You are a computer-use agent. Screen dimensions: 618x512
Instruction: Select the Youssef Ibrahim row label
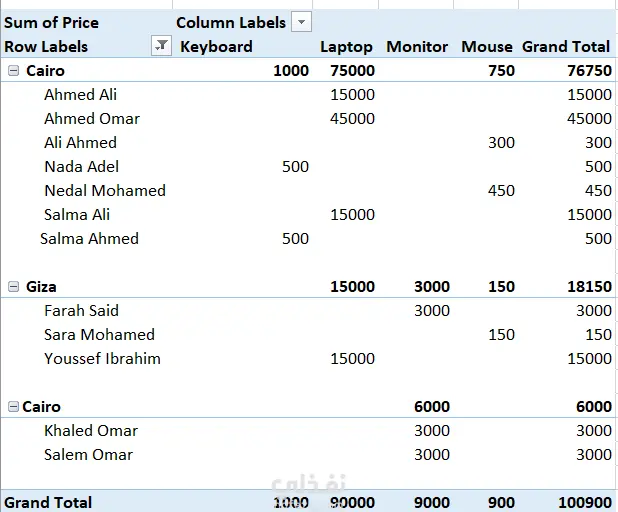tap(102, 359)
